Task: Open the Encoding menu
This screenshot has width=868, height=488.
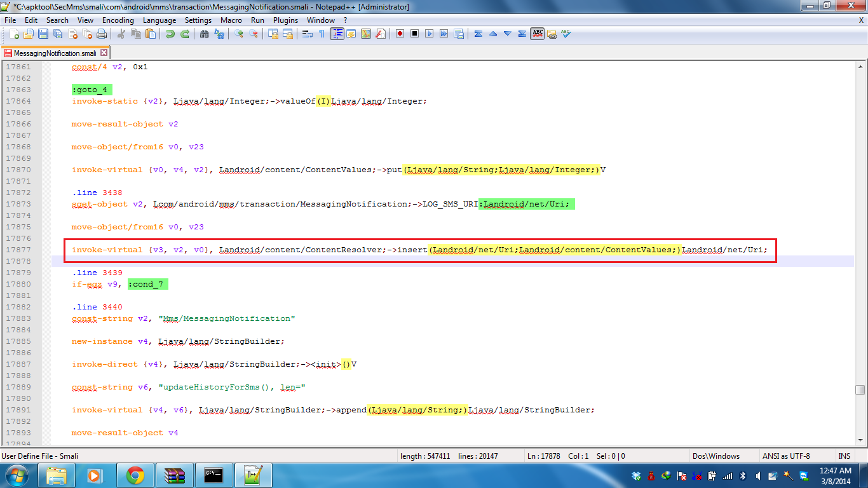Action: (118, 20)
